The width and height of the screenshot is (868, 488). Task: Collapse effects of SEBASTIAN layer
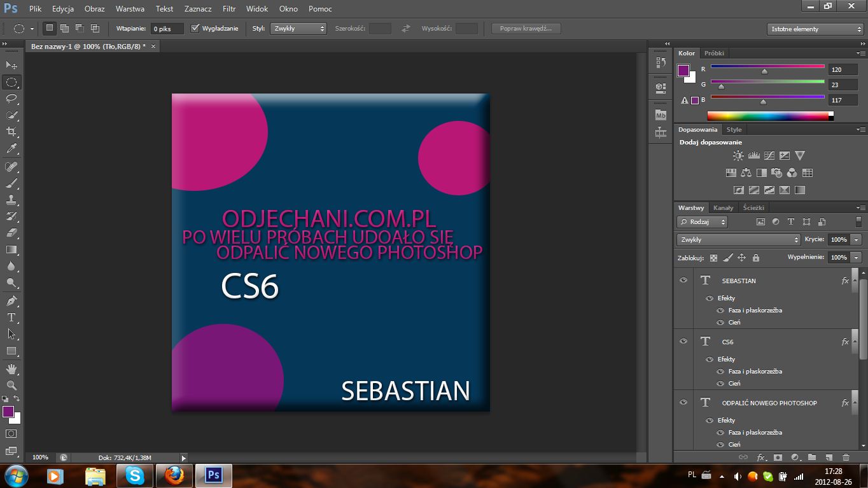(x=855, y=280)
